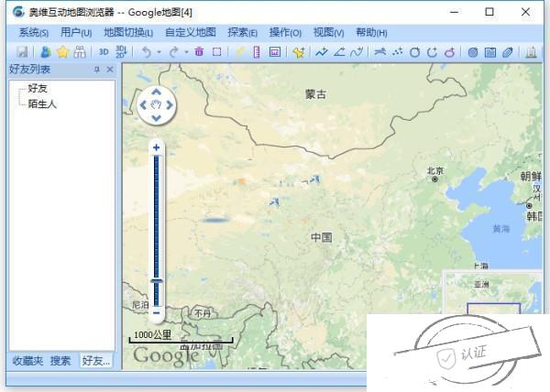Click the purple trash delete icon

[x=199, y=52]
